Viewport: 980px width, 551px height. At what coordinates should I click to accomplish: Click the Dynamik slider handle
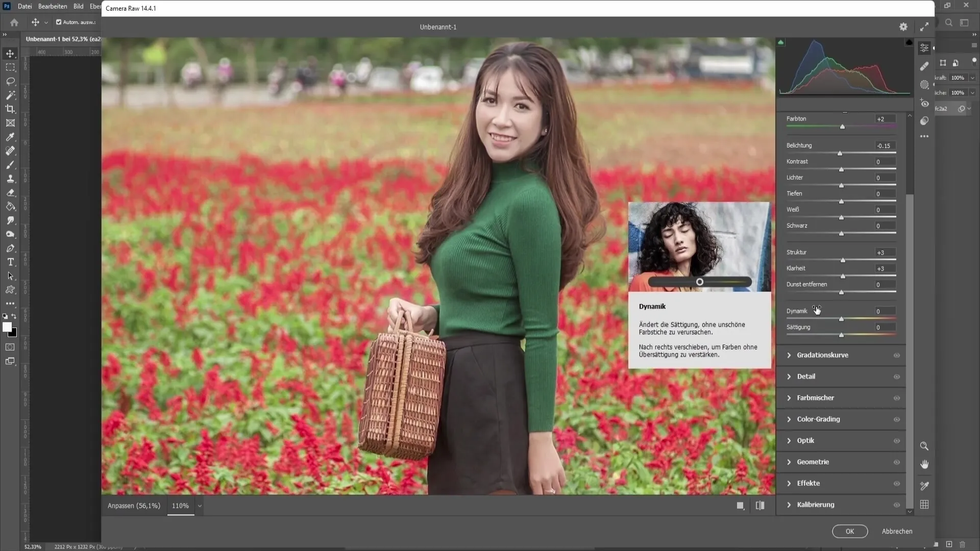click(x=841, y=319)
